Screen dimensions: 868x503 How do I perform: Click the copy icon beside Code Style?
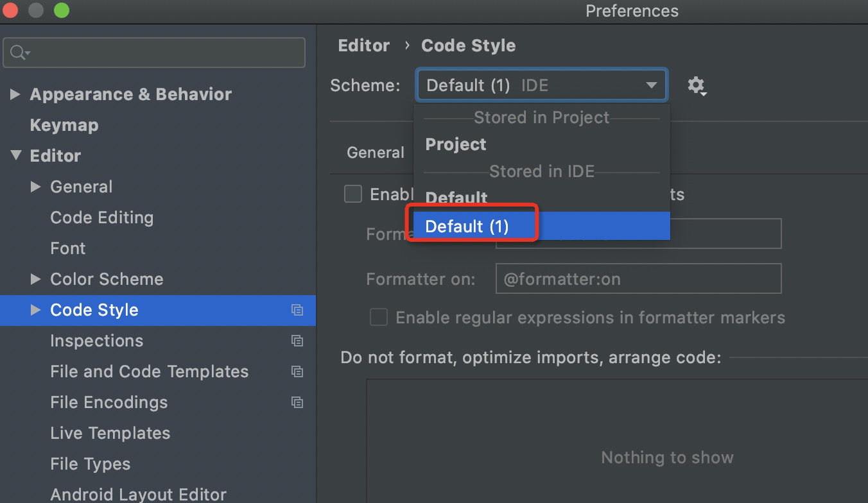pyautogui.click(x=297, y=310)
